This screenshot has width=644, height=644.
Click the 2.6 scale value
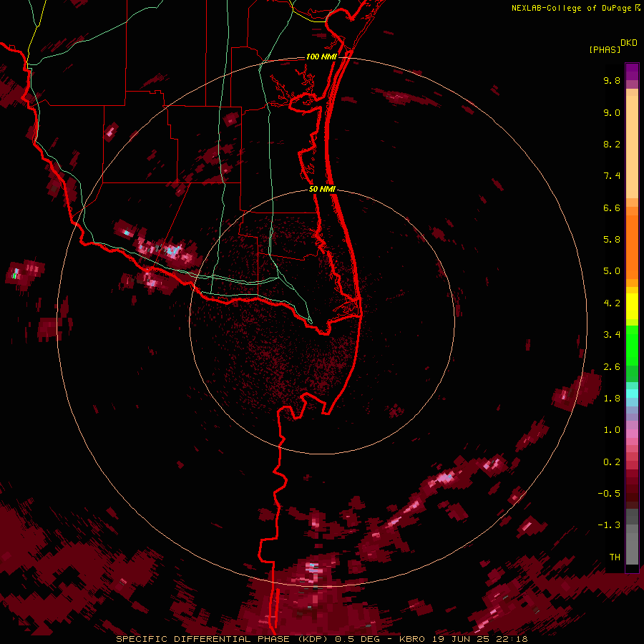point(612,367)
